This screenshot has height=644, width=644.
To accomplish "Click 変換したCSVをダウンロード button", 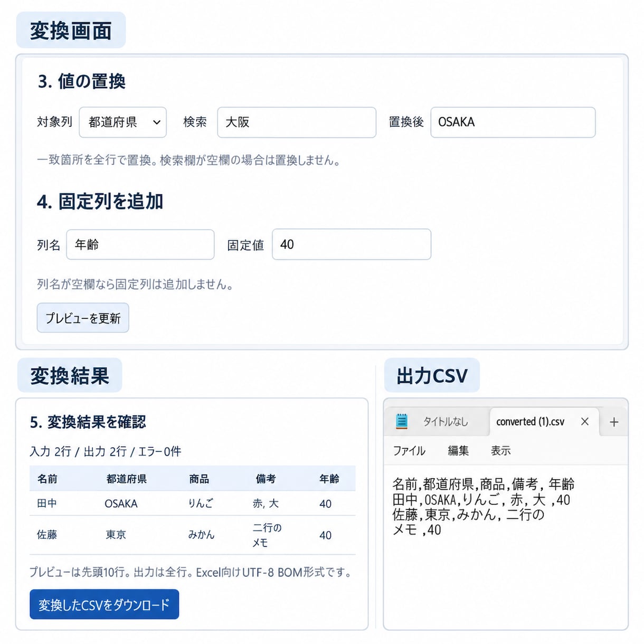I will click(x=104, y=604).
